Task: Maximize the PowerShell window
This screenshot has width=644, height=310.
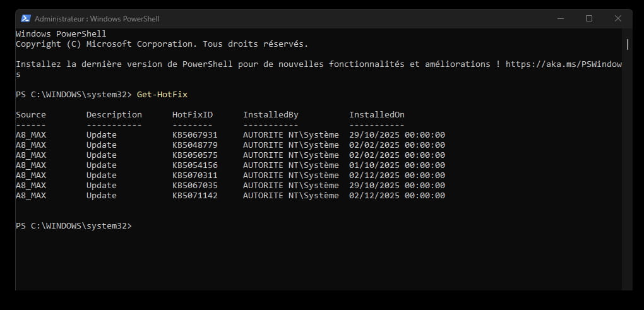Action: pyautogui.click(x=589, y=19)
